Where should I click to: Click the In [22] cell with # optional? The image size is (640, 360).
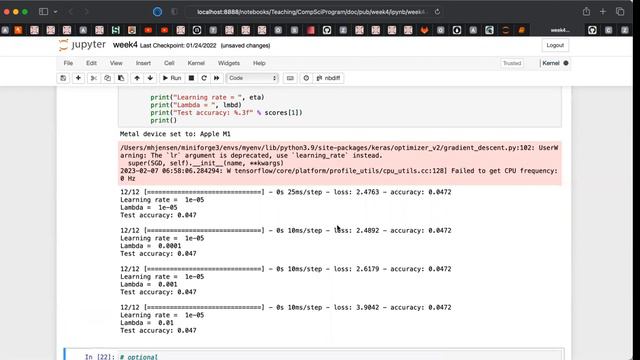click(314, 354)
